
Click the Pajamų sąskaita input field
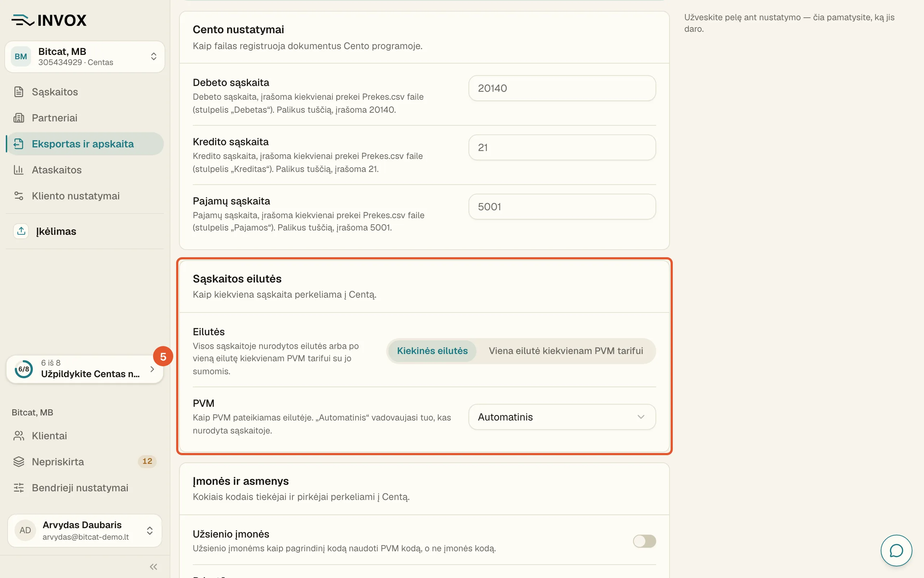pyautogui.click(x=562, y=207)
